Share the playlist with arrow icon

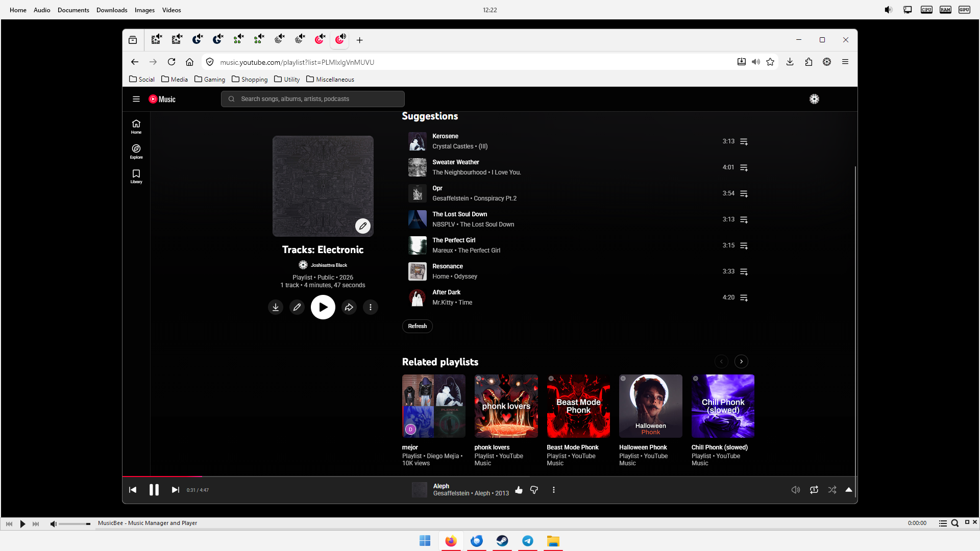pos(349,307)
